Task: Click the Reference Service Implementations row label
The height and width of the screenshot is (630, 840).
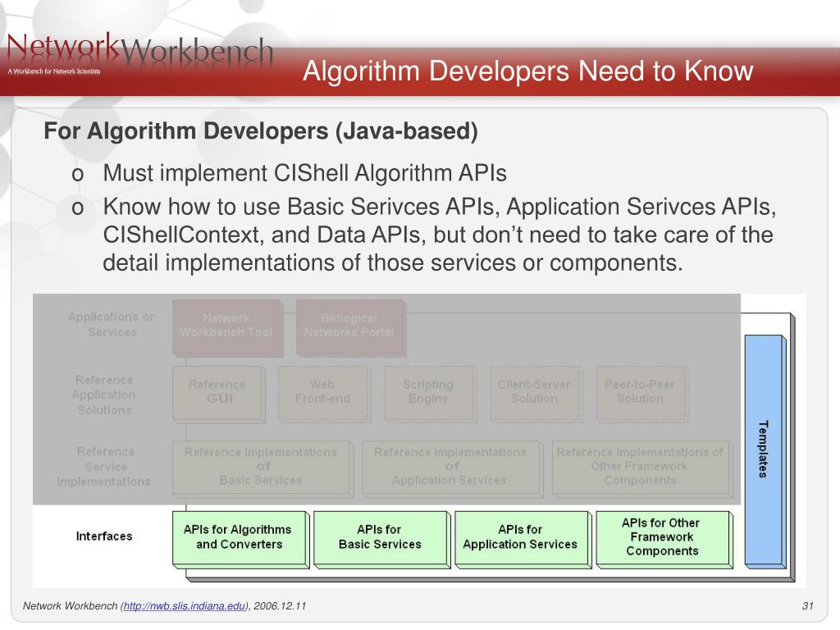Action: [x=104, y=467]
